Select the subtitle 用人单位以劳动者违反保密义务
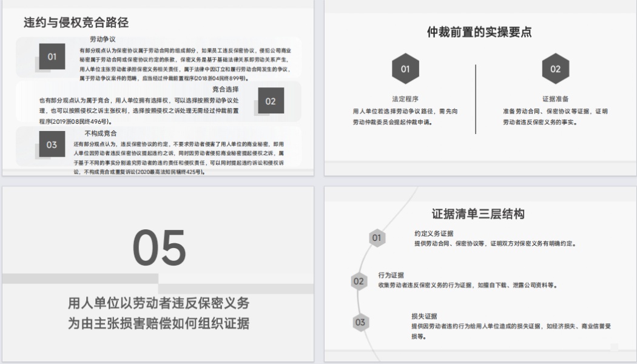Screen dimensions: 637x364 click(158, 303)
